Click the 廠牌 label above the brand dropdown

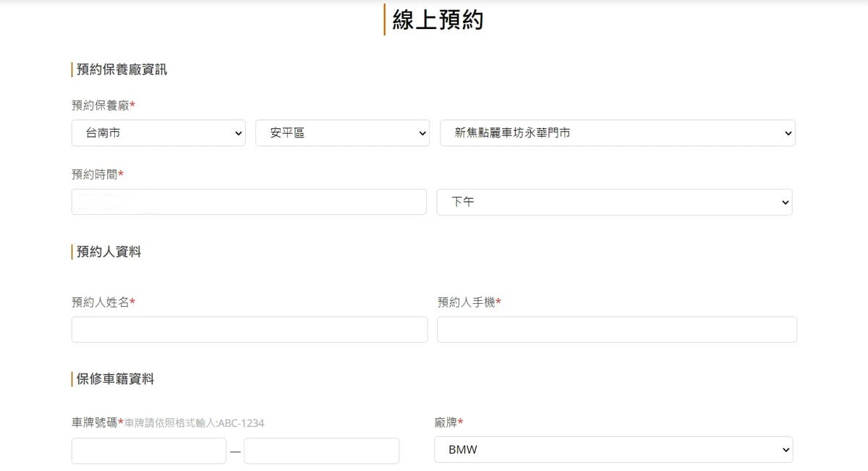(x=446, y=423)
